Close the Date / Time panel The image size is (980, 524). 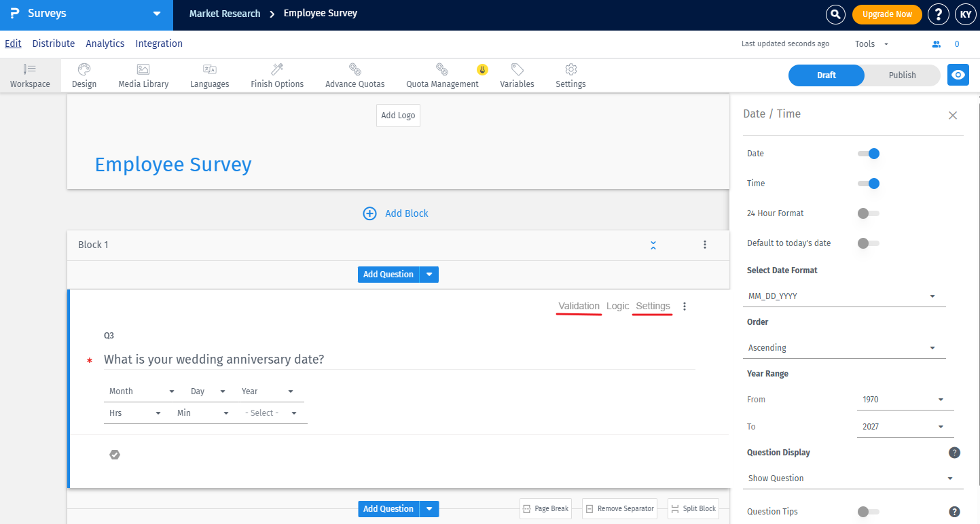coord(953,116)
